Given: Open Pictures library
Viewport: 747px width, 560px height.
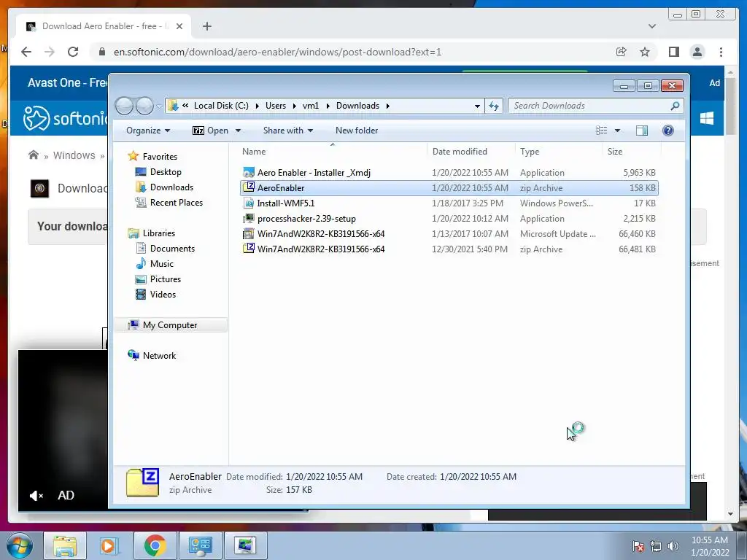Looking at the screenshot, I should (x=166, y=279).
